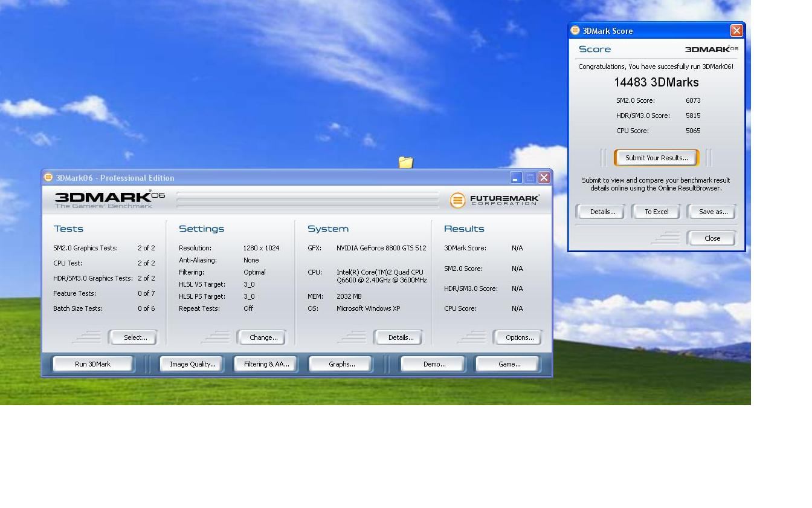
Task: Click the Congratulations message in Score window
Action: pyautogui.click(x=656, y=67)
